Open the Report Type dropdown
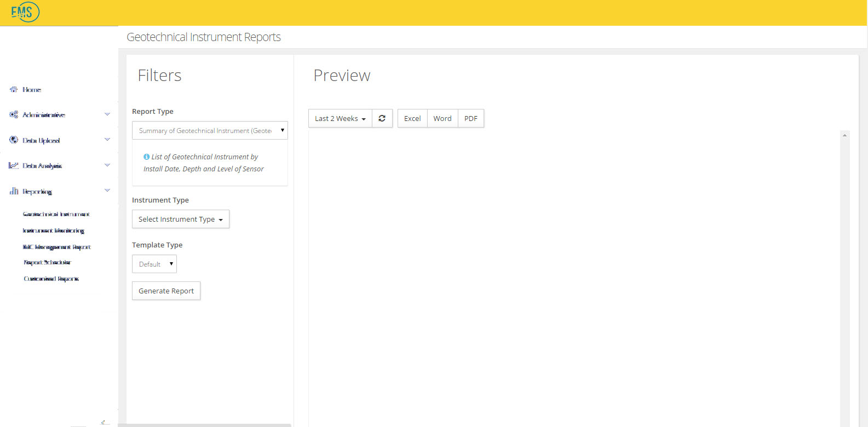The image size is (868, 427). pos(210,130)
